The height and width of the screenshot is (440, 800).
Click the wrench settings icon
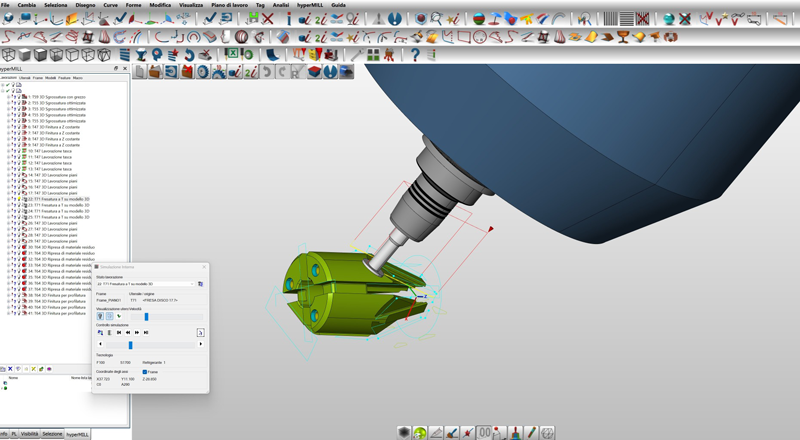click(357, 55)
